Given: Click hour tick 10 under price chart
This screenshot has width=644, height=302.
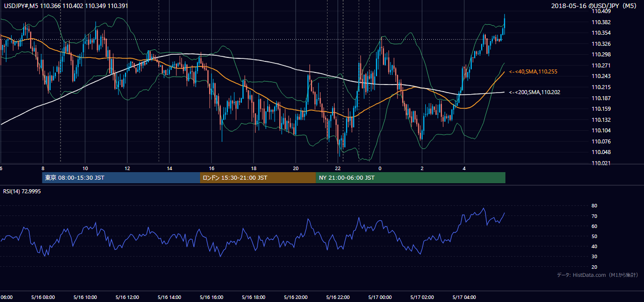Looking at the screenshot, I should click(x=85, y=169).
